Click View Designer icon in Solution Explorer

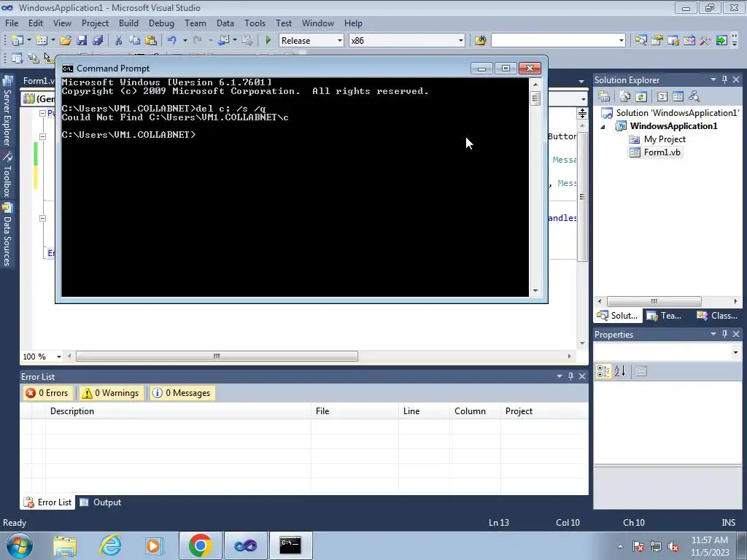[x=678, y=97]
